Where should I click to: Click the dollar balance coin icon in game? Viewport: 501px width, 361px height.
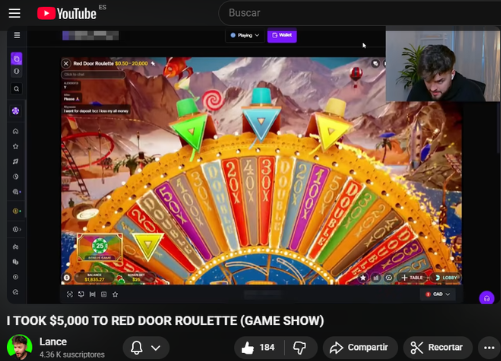coord(67,277)
